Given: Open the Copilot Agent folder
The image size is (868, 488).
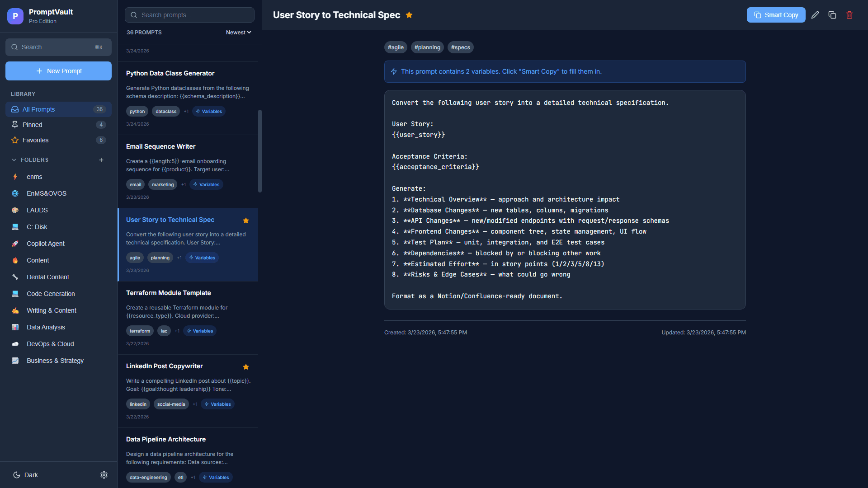Looking at the screenshot, I should 45,244.
